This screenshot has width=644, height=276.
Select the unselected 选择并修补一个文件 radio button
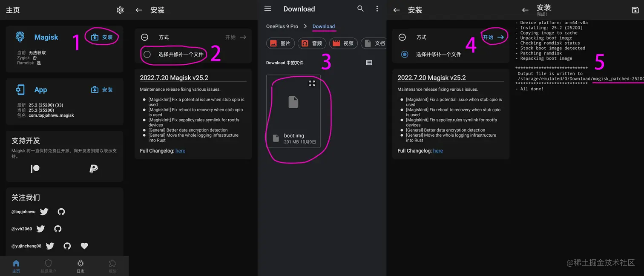click(x=147, y=55)
